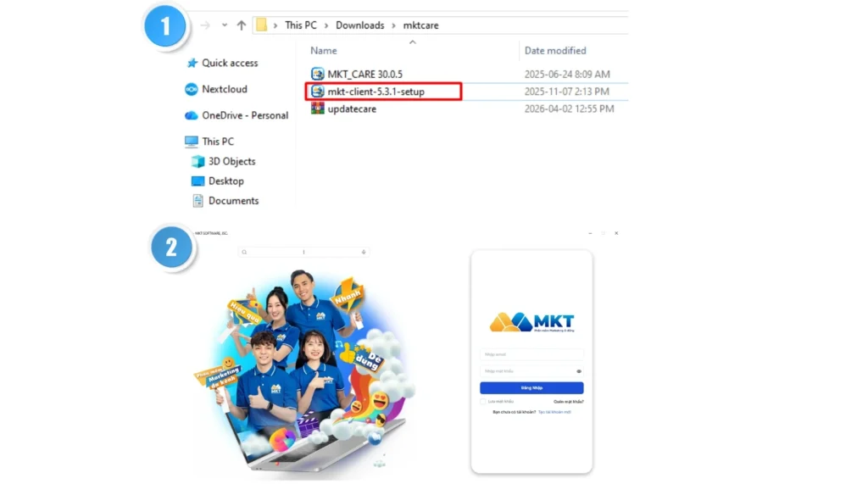Image resolution: width=868 pixels, height=484 pixels.
Task: Select This PC in the address breadcrumb
Action: click(301, 25)
